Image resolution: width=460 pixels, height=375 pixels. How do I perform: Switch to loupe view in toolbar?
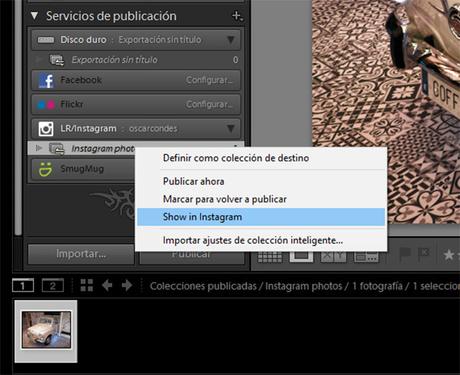tap(301, 257)
